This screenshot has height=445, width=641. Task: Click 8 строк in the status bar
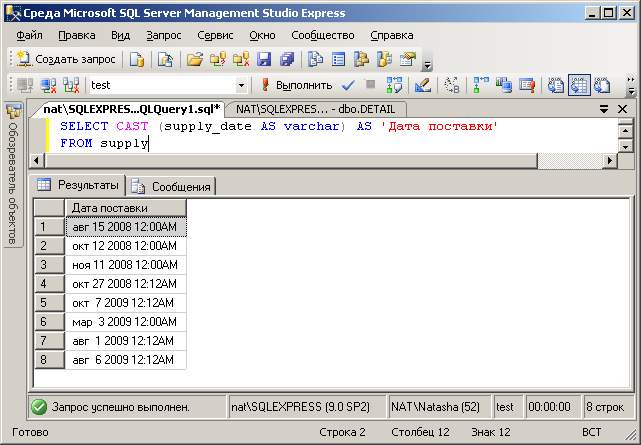click(x=609, y=407)
